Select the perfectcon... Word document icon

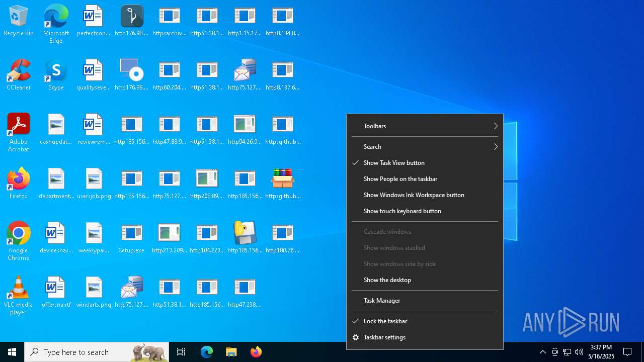click(94, 21)
